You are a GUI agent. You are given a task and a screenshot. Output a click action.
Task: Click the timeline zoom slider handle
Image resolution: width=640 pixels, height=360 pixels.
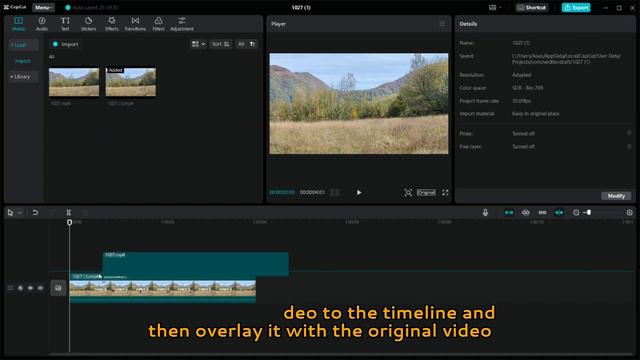click(x=589, y=213)
